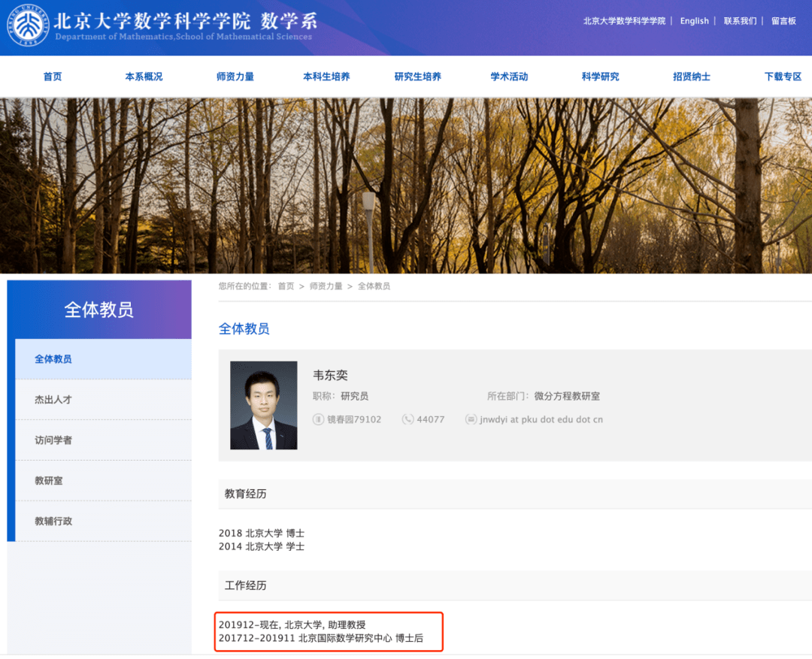Select 学术活动 in the top navigation
The height and width of the screenshot is (659, 812).
(x=509, y=77)
